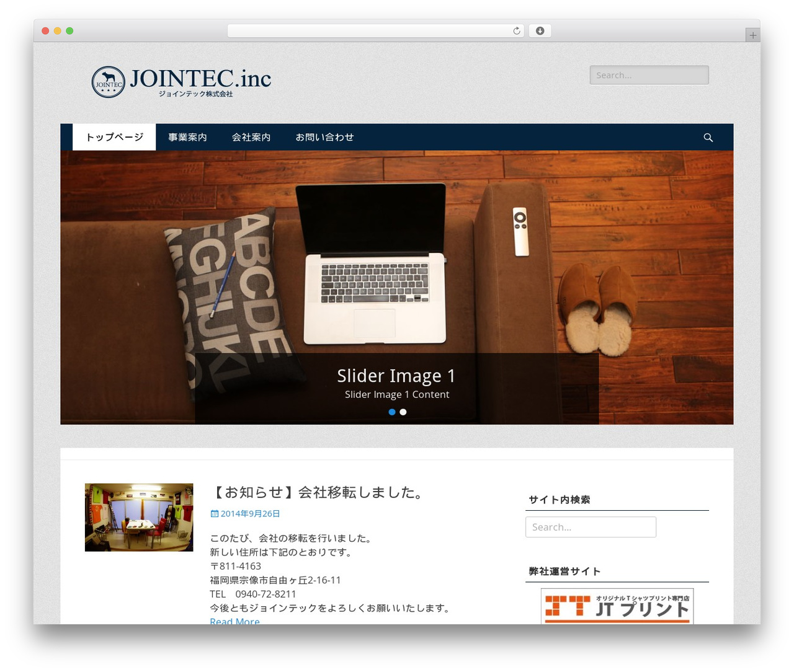Viewport: 794px width, 672px height.
Task: Click the calendar icon beside the post date
Action: (x=214, y=514)
